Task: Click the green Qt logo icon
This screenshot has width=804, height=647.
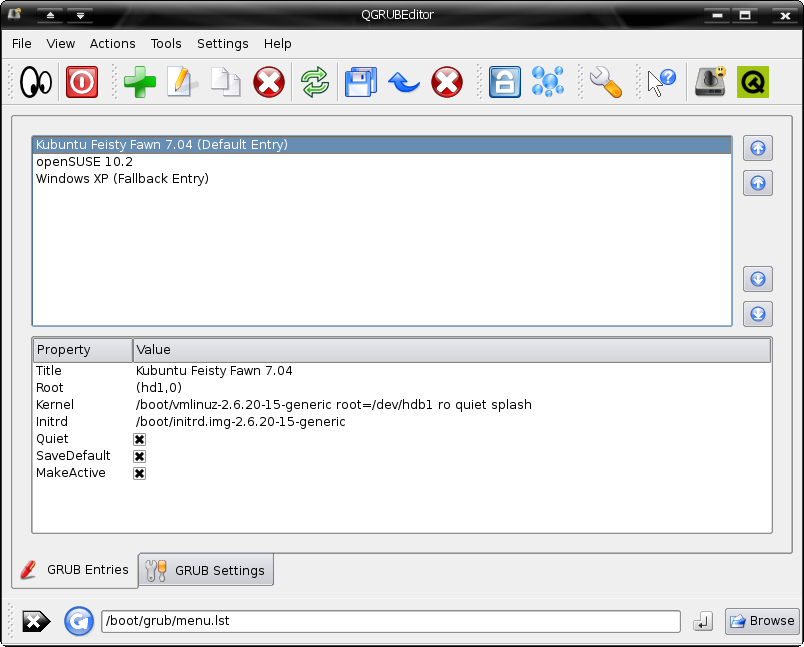Action: 752,82
